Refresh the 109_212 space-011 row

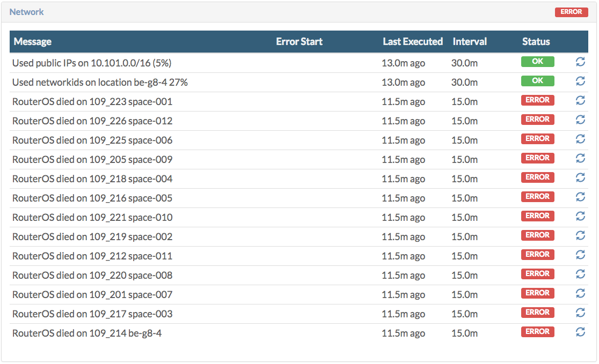click(x=580, y=255)
